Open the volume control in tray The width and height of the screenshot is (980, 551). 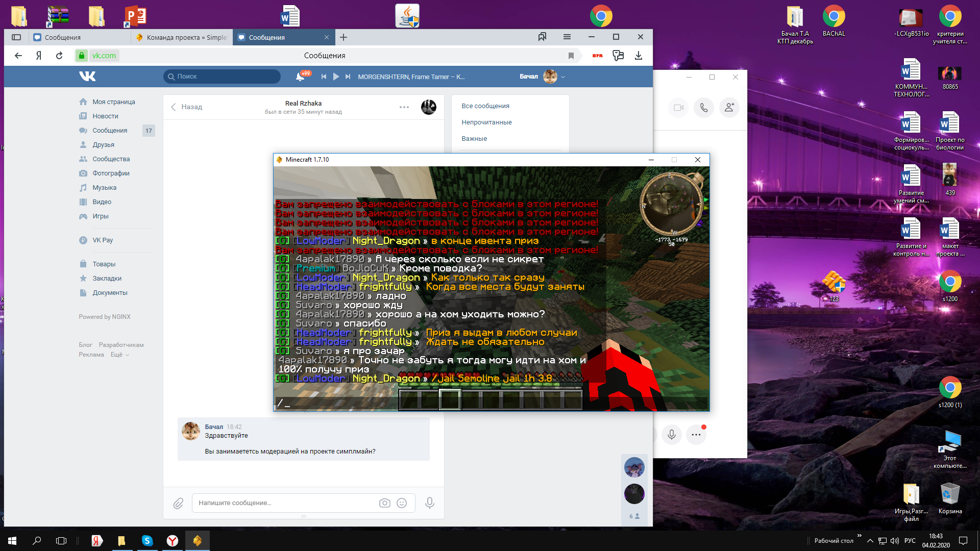tap(894, 541)
